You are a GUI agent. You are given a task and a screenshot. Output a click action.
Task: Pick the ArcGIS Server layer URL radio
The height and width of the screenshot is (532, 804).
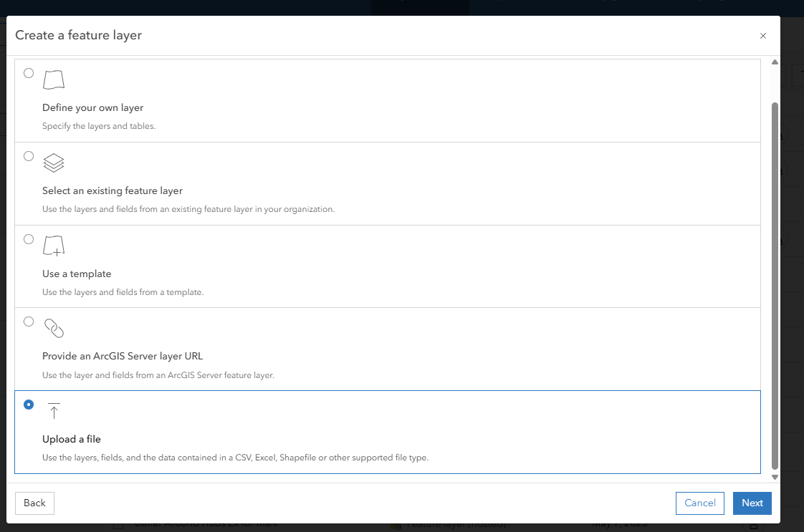(29, 321)
